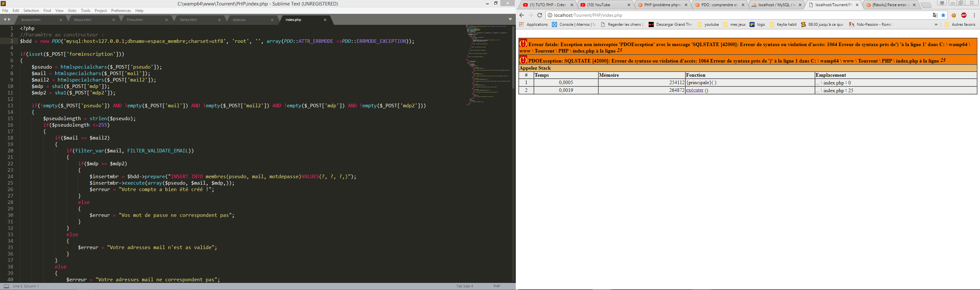Switch to the localhost / MySQL browser tab
The image size is (980, 290).
774,5
